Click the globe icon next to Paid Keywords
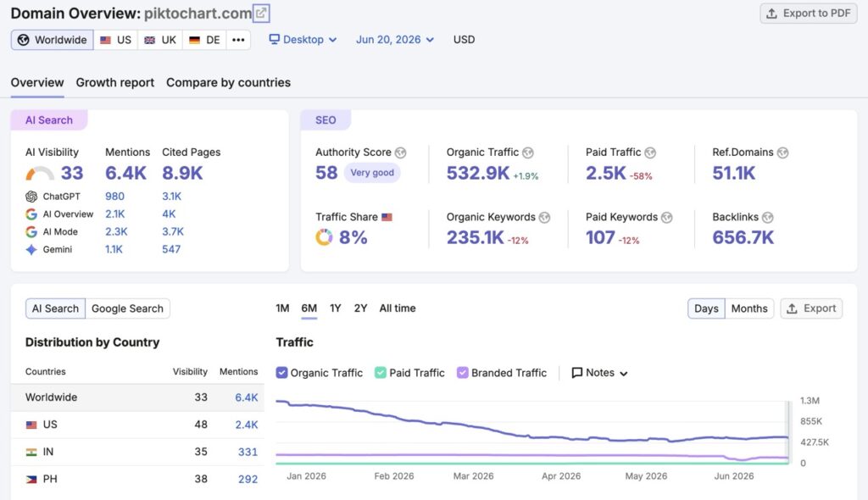 pos(667,218)
